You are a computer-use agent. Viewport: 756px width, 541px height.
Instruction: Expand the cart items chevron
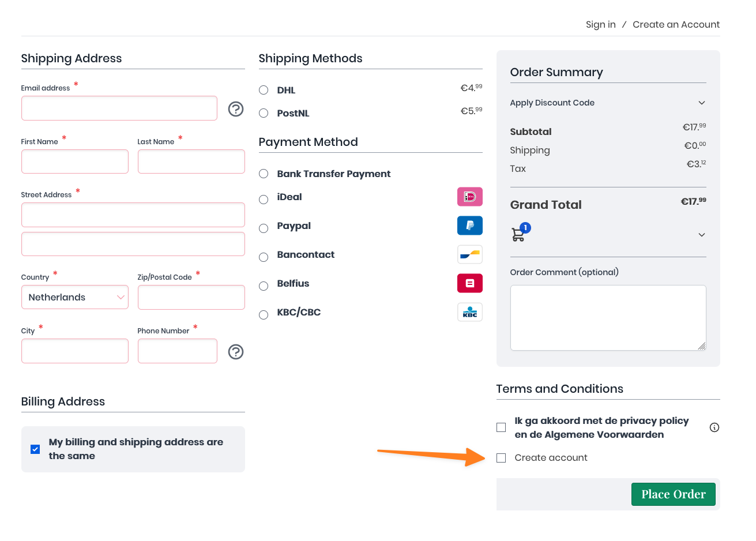click(701, 235)
